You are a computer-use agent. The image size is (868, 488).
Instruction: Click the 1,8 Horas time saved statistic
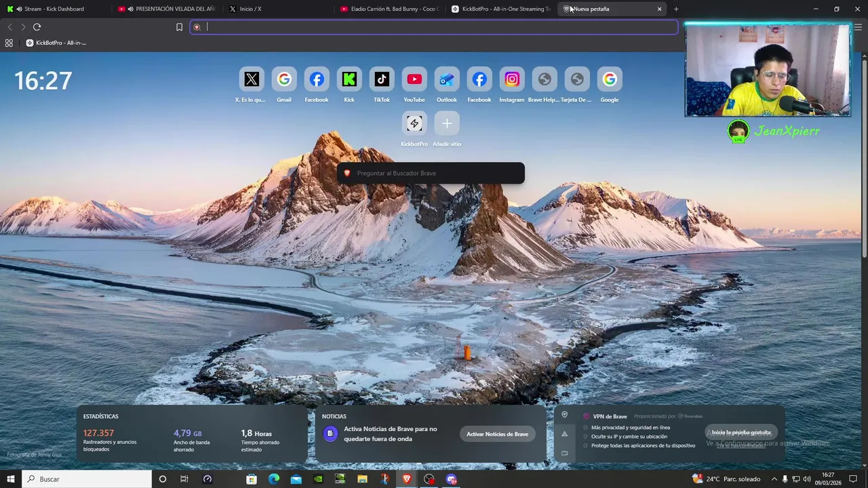click(x=256, y=433)
